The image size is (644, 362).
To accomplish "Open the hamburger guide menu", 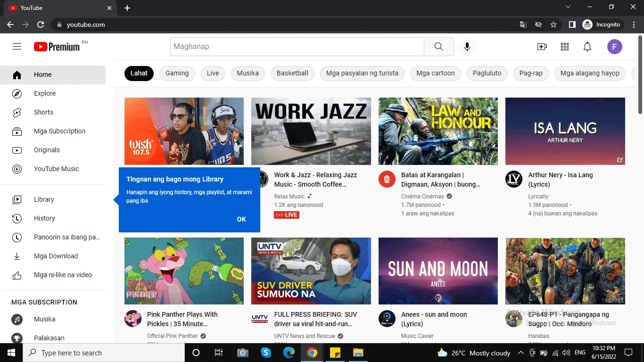I will click(17, 47).
